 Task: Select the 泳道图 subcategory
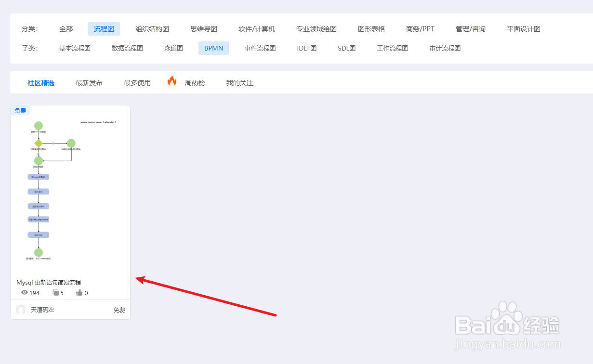coord(173,48)
